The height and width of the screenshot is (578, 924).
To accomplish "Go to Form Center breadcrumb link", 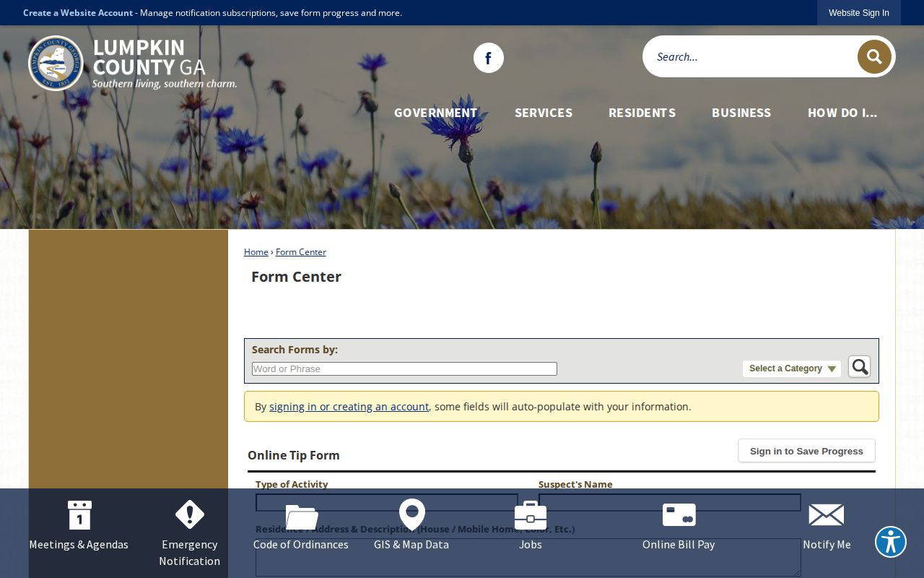I will [301, 252].
